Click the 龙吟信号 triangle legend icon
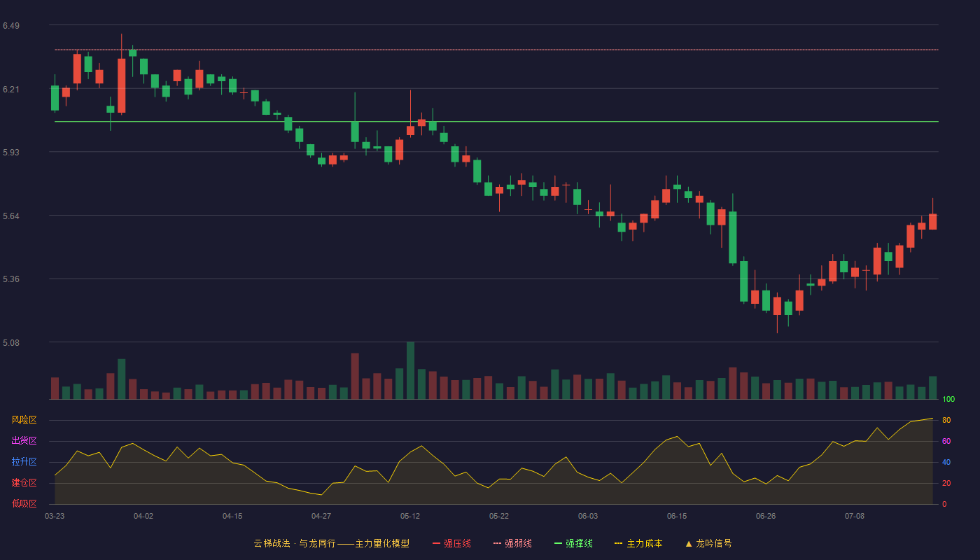980x560 pixels. click(x=689, y=543)
